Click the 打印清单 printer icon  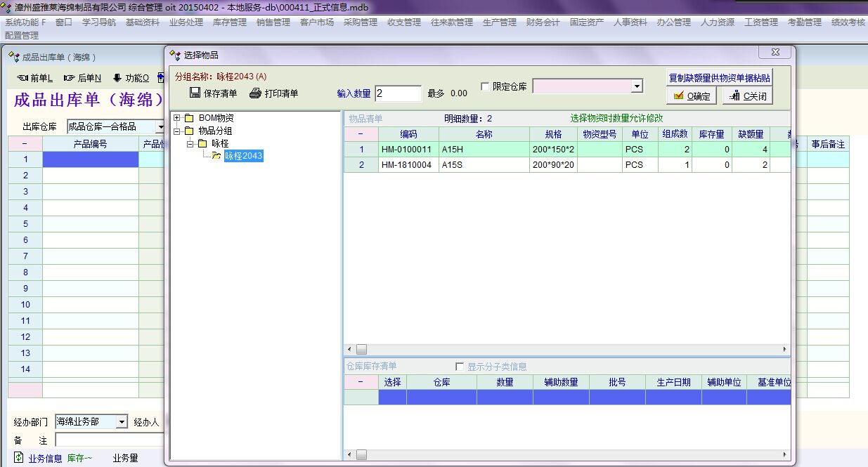(x=255, y=93)
